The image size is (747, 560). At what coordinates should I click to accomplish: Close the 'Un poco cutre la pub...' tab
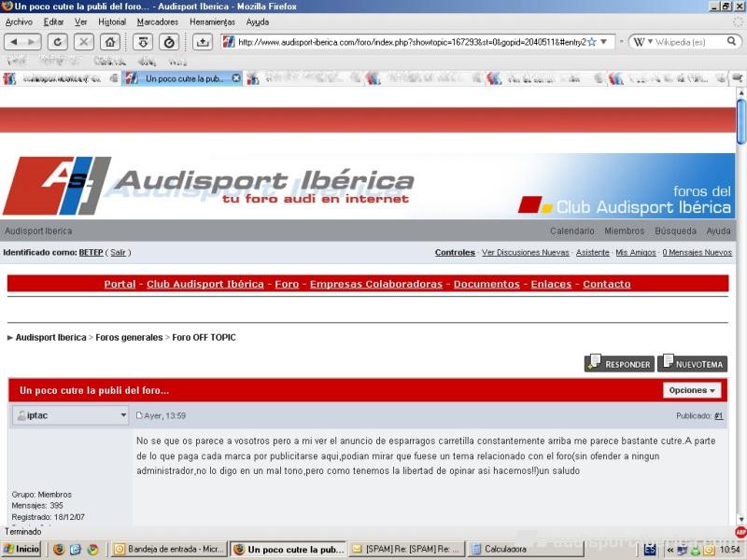236,78
